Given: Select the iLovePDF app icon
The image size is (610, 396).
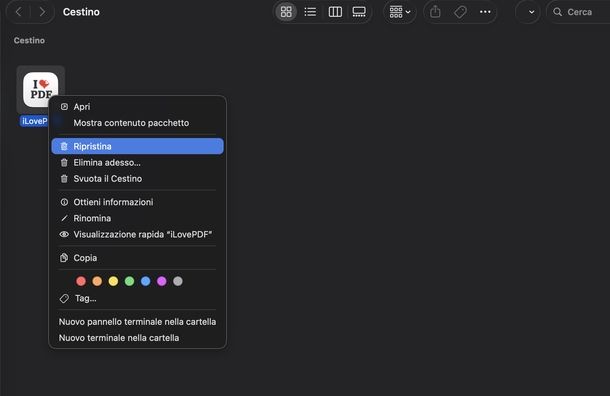Looking at the screenshot, I should click(40, 89).
